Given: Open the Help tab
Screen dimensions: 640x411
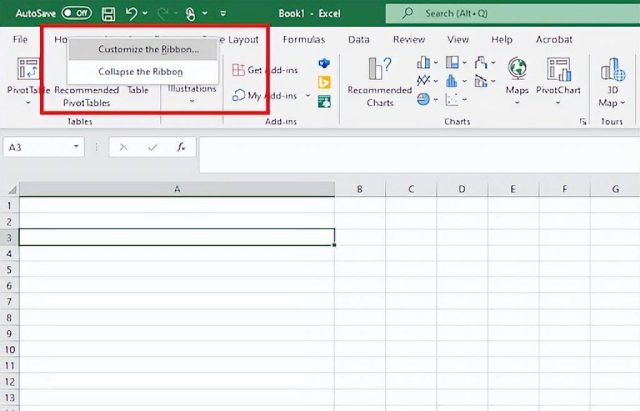Looking at the screenshot, I should 502,39.
